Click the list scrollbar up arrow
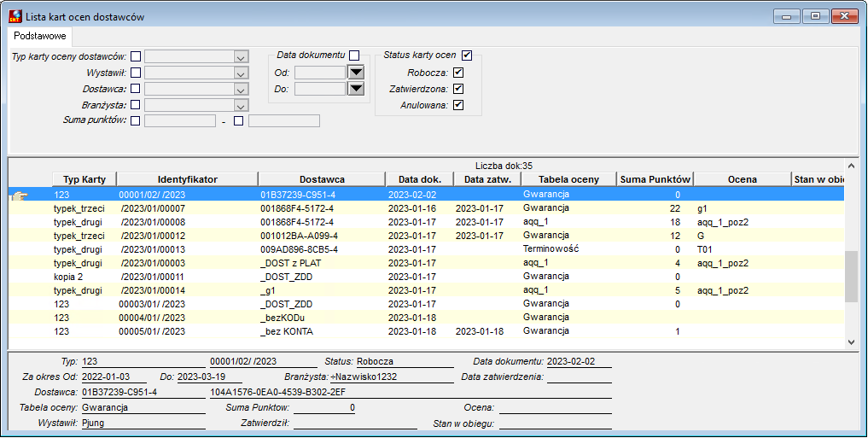This screenshot has height=438, width=868. pyautogui.click(x=852, y=166)
